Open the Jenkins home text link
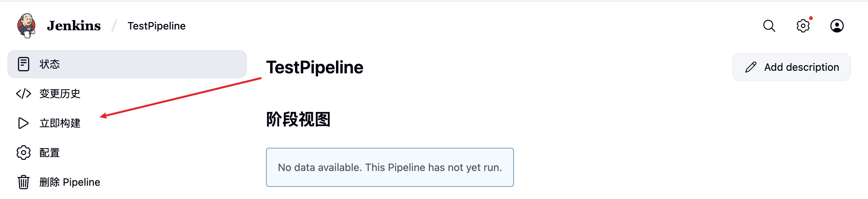The image size is (868, 199). pyautogui.click(x=74, y=26)
